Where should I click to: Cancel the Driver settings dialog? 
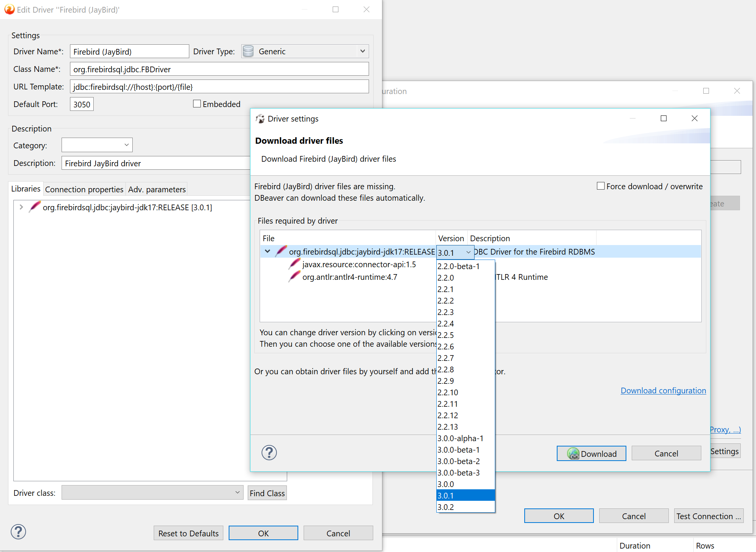(666, 453)
